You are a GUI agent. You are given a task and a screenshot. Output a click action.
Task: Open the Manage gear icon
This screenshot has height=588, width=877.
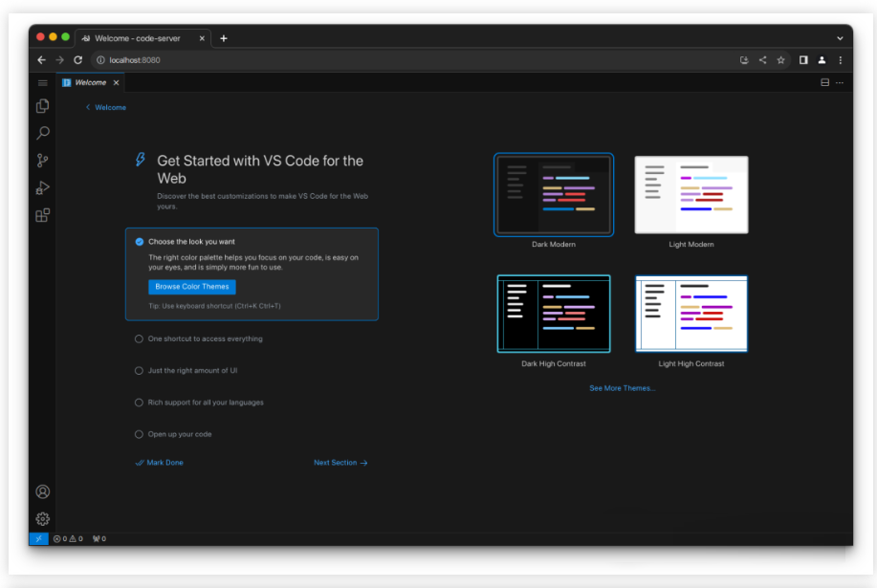[42, 519]
